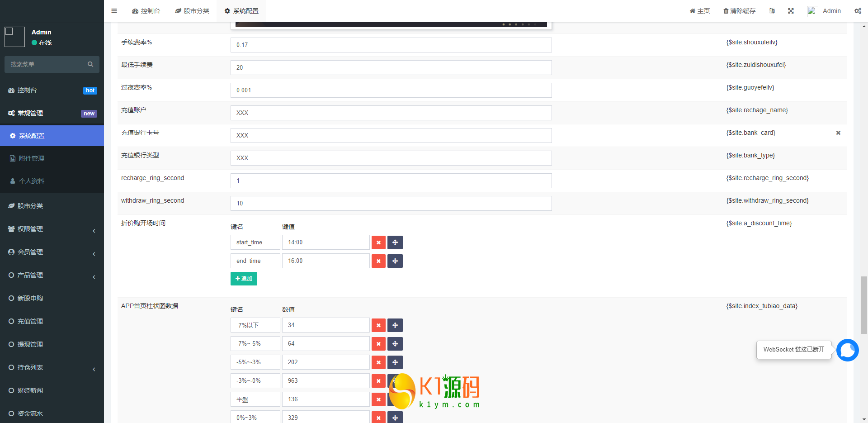Delete the 平盘 row
This screenshot has width=868, height=423.
click(378, 399)
